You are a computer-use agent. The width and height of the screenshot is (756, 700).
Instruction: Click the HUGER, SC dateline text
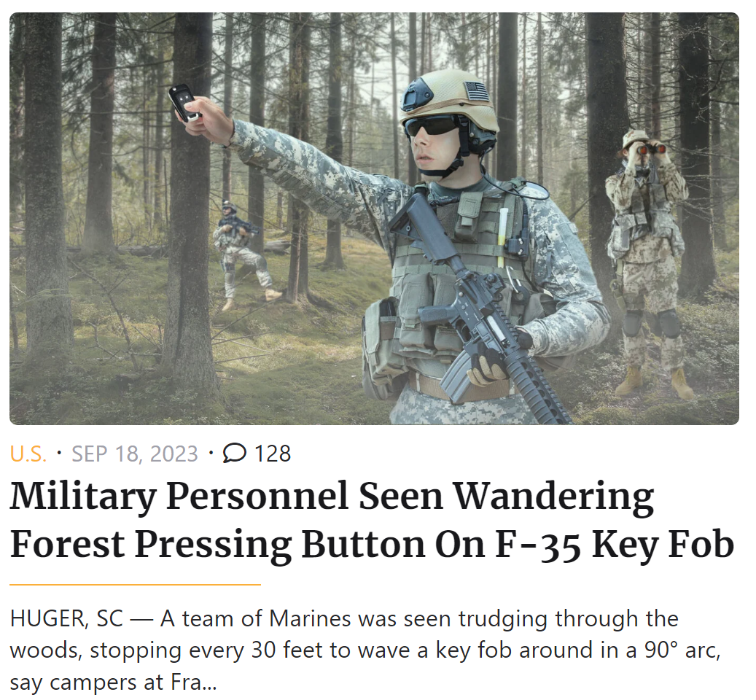pyautogui.click(x=66, y=618)
